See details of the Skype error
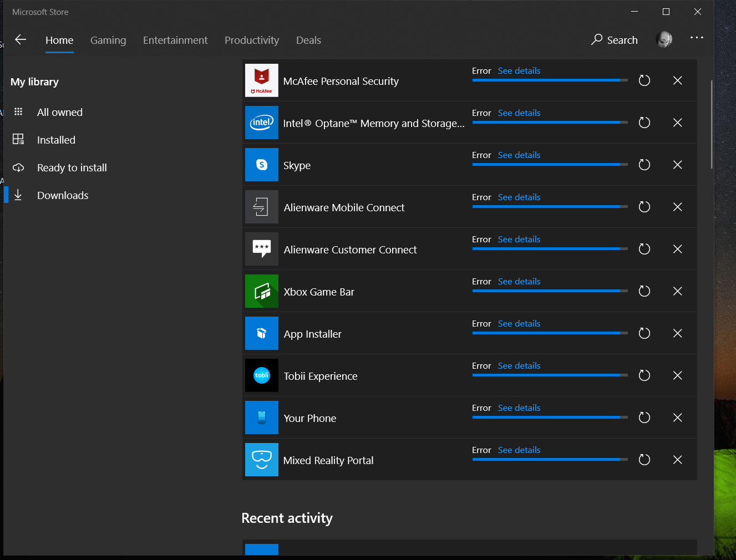736x560 pixels. click(x=519, y=155)
